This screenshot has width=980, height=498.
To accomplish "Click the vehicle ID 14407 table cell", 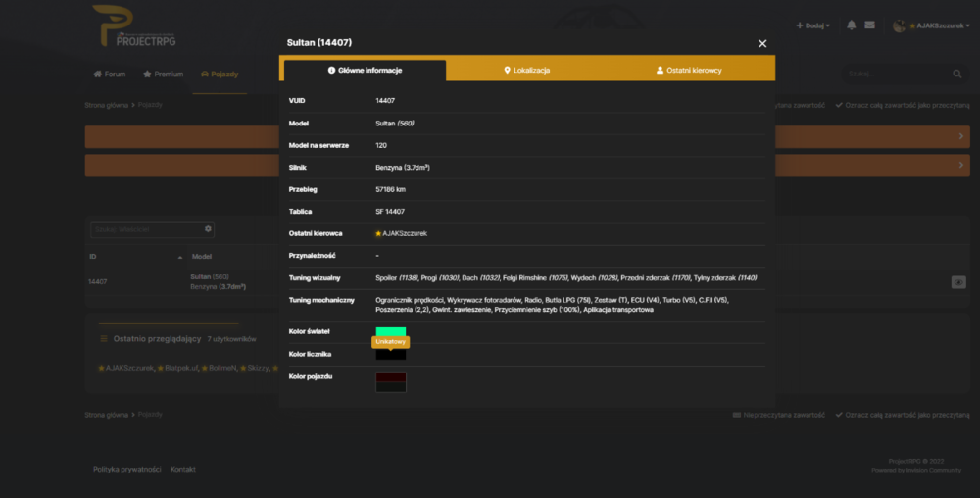I will (97, 281).
